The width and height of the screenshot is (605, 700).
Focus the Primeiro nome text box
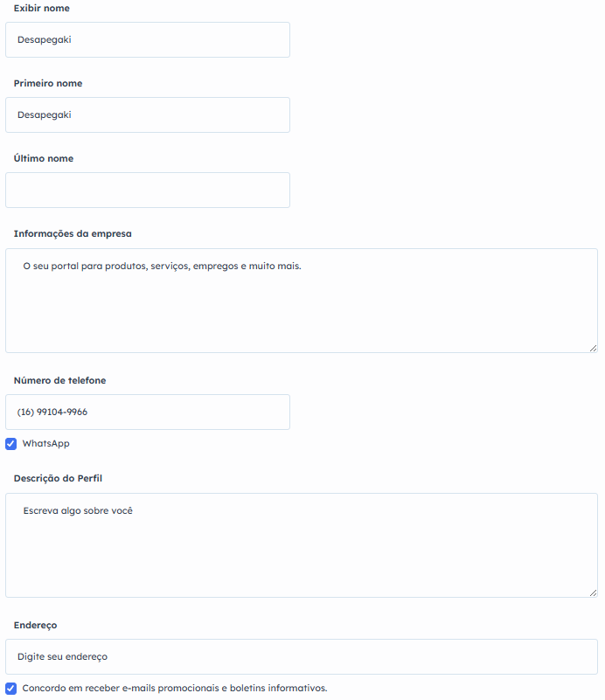coord(147,114)
